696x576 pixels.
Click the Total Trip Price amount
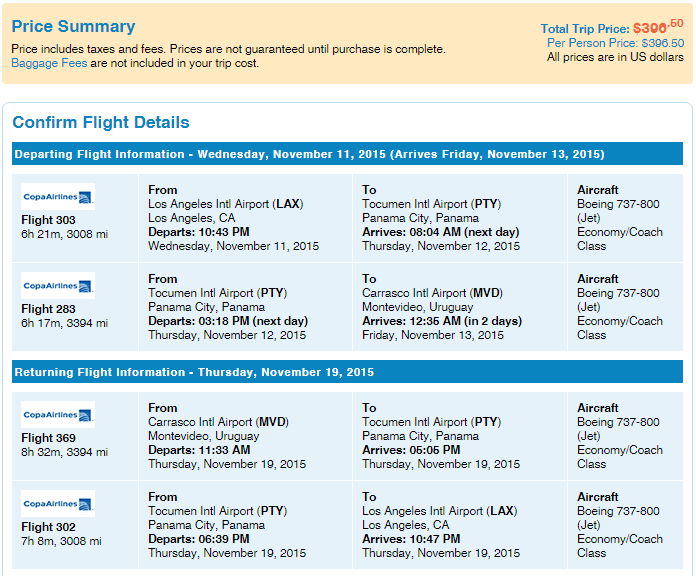click(x=658, y=27)
